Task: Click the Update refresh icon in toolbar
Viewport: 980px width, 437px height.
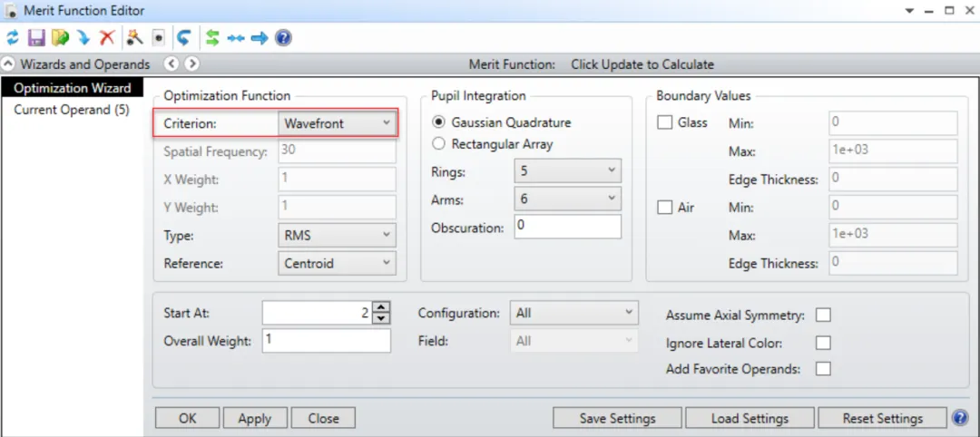Action: tap(13, 38)
